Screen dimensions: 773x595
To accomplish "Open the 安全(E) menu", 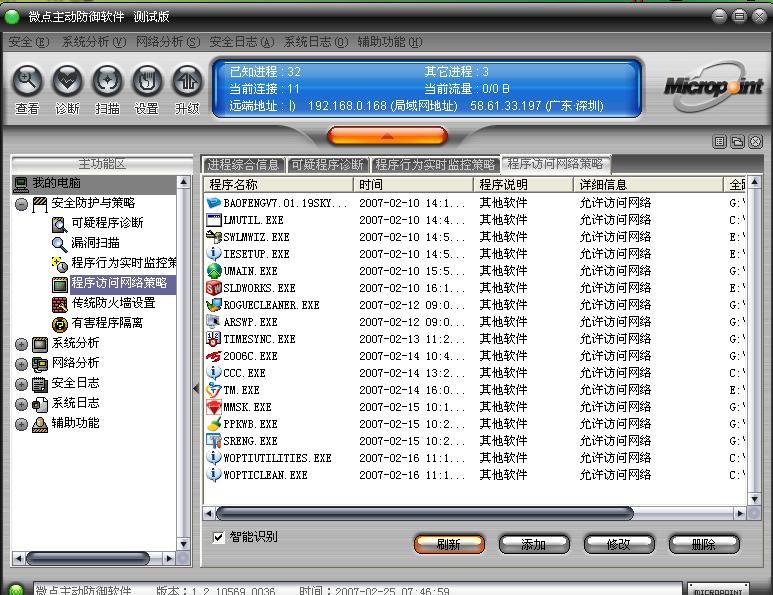I will [x=29, y=42].
